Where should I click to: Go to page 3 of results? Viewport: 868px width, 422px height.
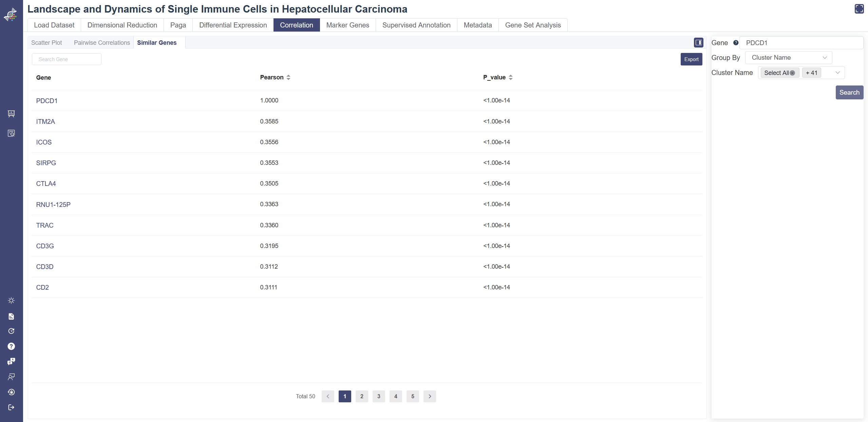(x=379, y=396)
